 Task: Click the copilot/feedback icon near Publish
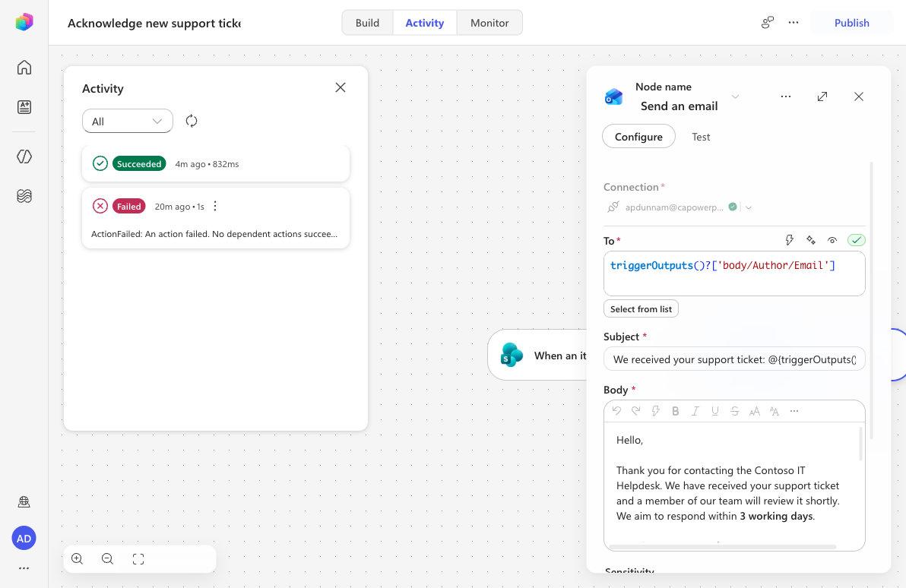click(x=768, y=23)
